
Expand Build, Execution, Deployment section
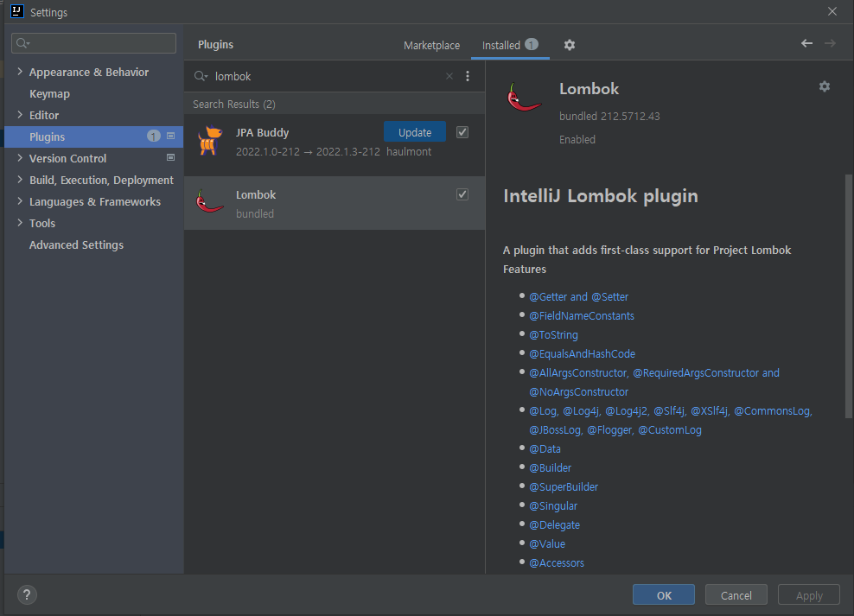(x=20, y=179)
